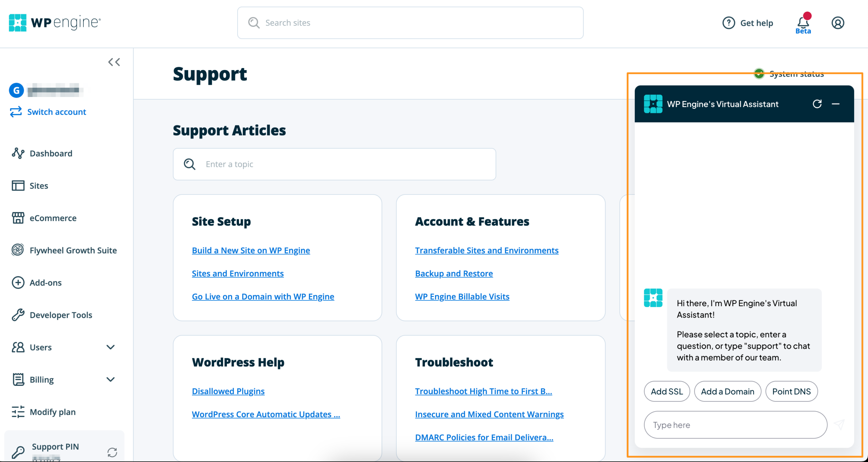Click the WP Engine logo
The height and width of the screenshot is (462, 868).
[x=54, y=22]
